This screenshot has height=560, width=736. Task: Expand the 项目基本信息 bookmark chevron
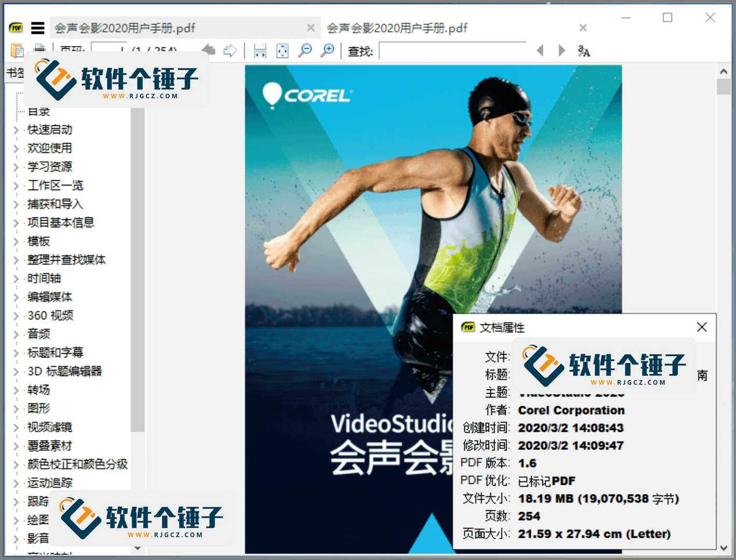(16, 223)
